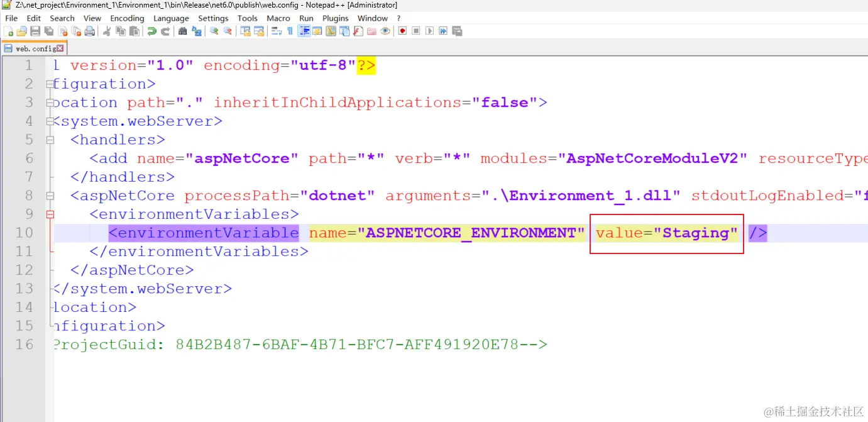Toggle synchronized horizontal scrolling icon
Image resolution: width=868 pixels, height=422 pixels.
pos(260,31)
